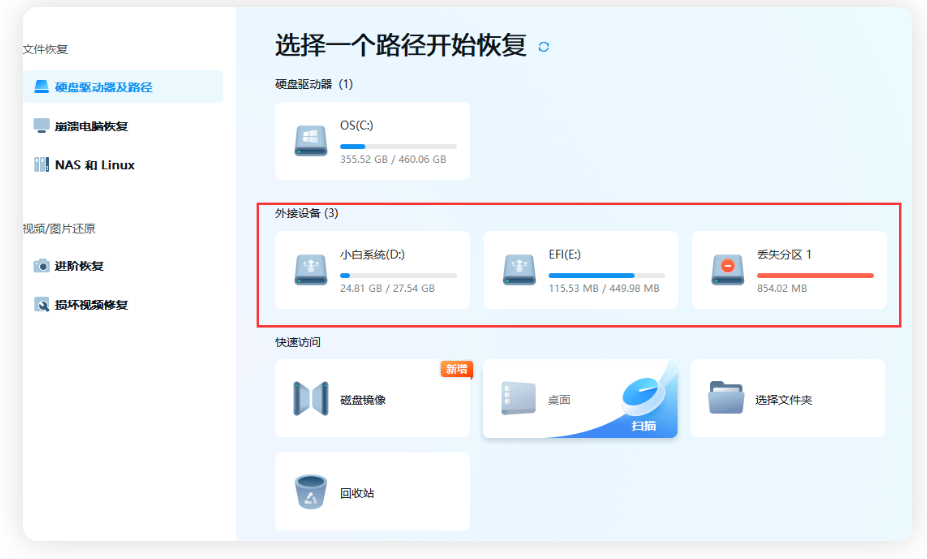Click the 小白系统(D:) usage progress bar
Image resolution: width=927 pixels, height=559 pixels.
398,275
